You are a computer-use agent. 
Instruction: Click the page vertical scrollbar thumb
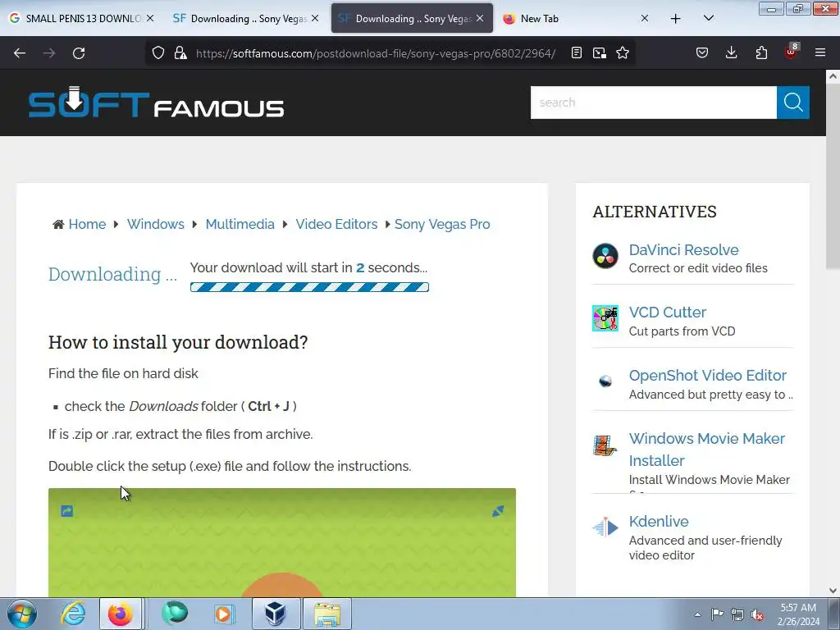click(x=833, y=176)
